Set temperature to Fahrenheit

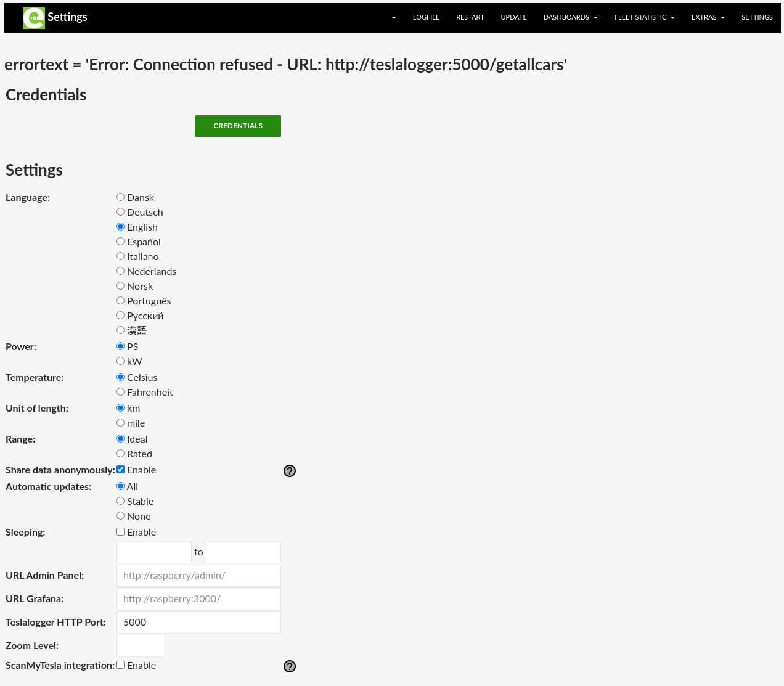pyautogui.click(x=121, y=392)
